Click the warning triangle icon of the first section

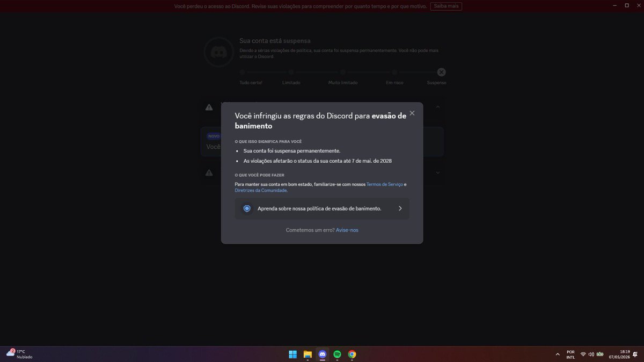209,107
